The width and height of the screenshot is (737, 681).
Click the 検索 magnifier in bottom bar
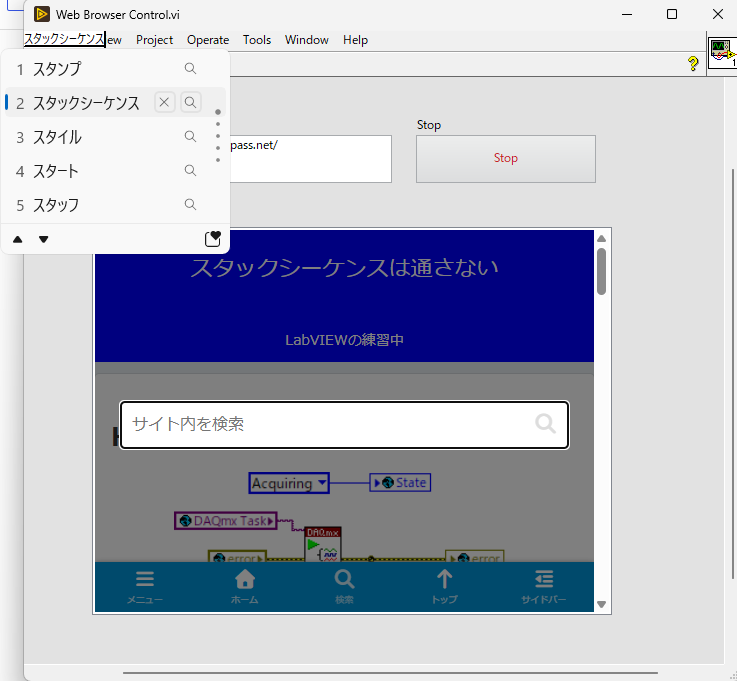345,586
